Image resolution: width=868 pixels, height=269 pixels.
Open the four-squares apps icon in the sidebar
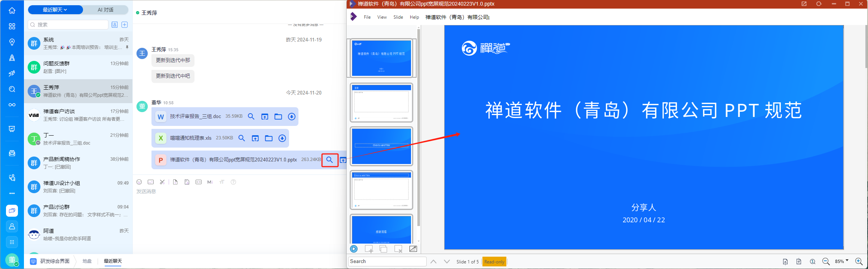(12, 26)
